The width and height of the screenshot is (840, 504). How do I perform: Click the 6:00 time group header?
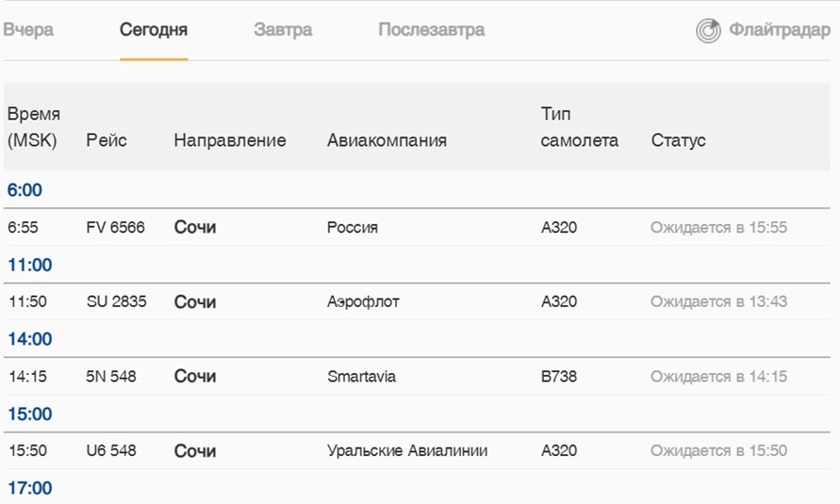pyautogui.click(x=25, y=190)
